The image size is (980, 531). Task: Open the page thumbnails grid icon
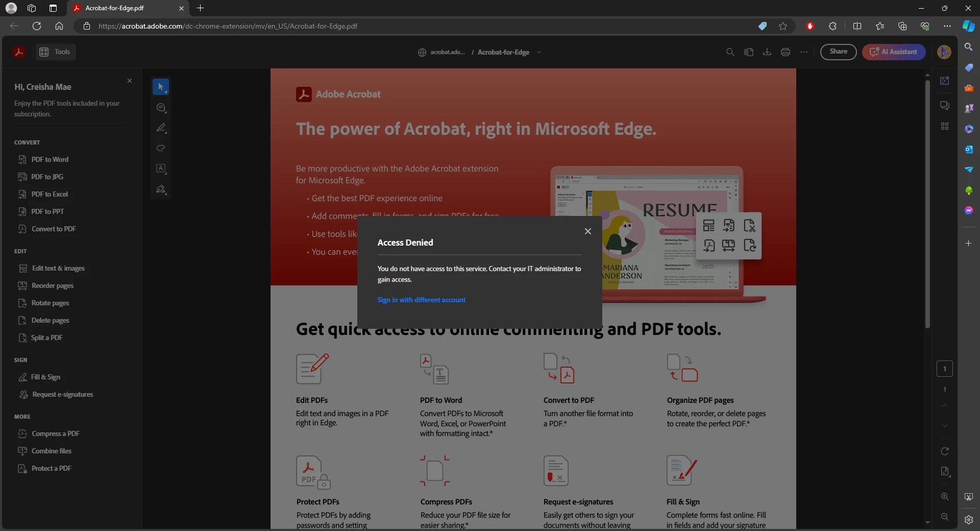click(x=945, y=126)
